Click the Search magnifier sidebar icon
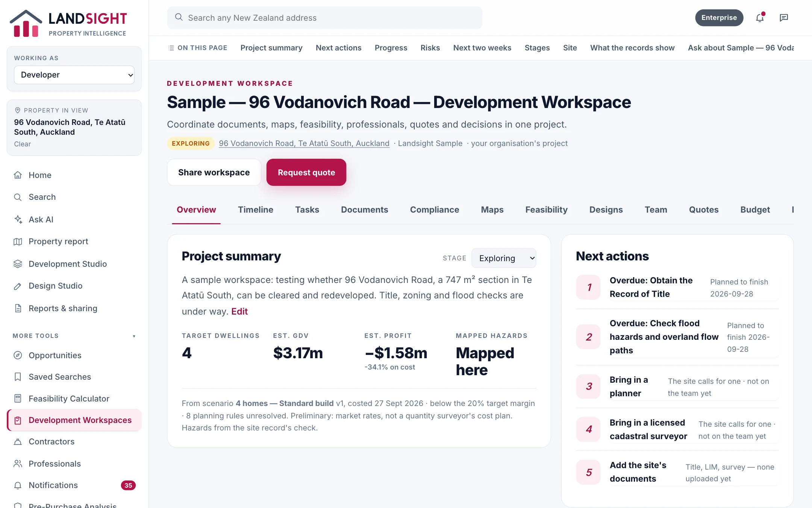The width and height of the screenshot is (812, 508). click(x=18, y=197)
